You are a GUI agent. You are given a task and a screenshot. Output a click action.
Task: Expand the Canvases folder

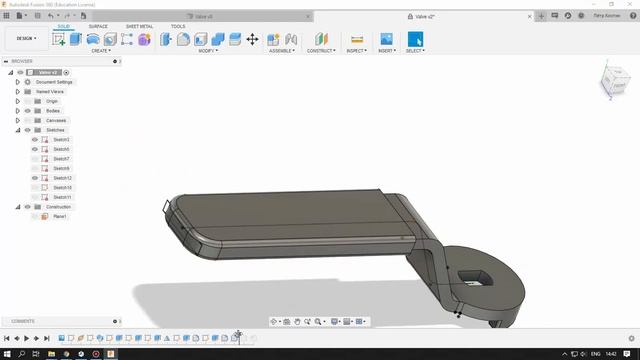click(x=18, y=120)
